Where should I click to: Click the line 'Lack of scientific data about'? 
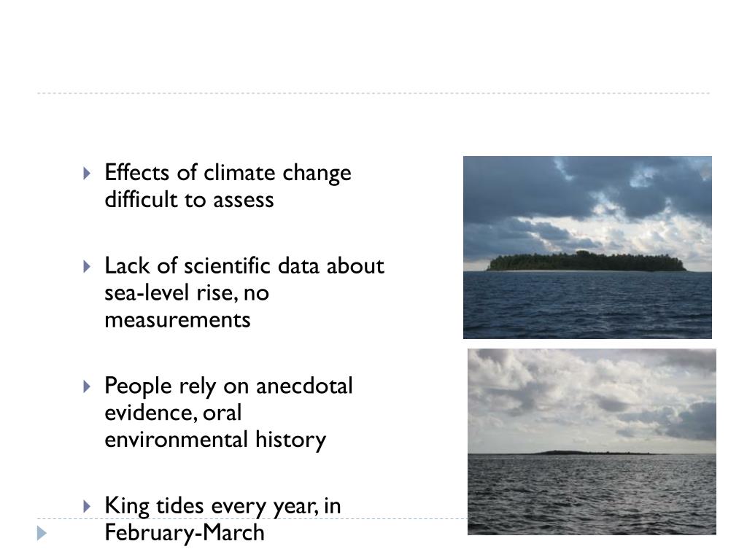244,265
